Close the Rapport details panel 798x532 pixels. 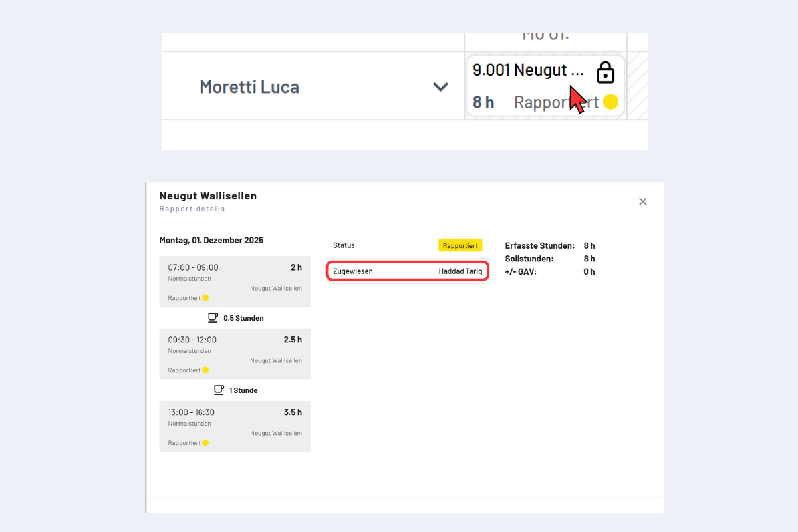click(x=642, y=201)
